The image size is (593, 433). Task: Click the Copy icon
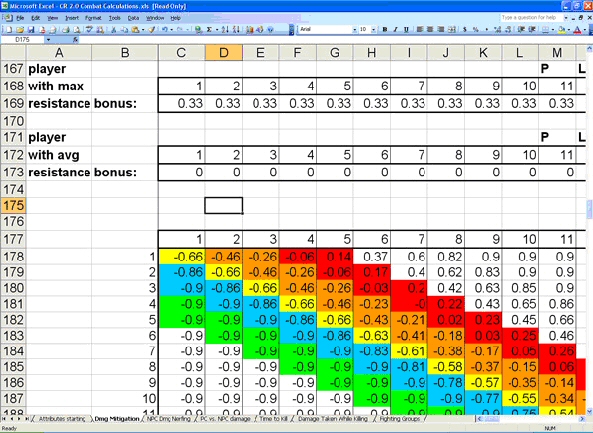pyautogui.click(x=124, y=29)
